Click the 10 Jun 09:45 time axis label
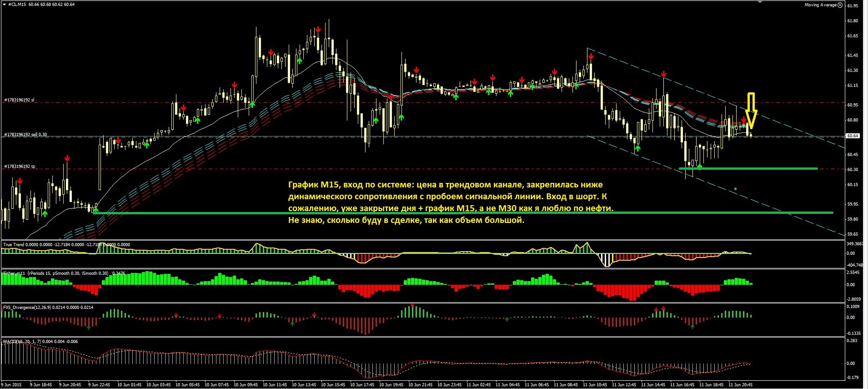This screenshot has width=868, height=389. point(246,385)
